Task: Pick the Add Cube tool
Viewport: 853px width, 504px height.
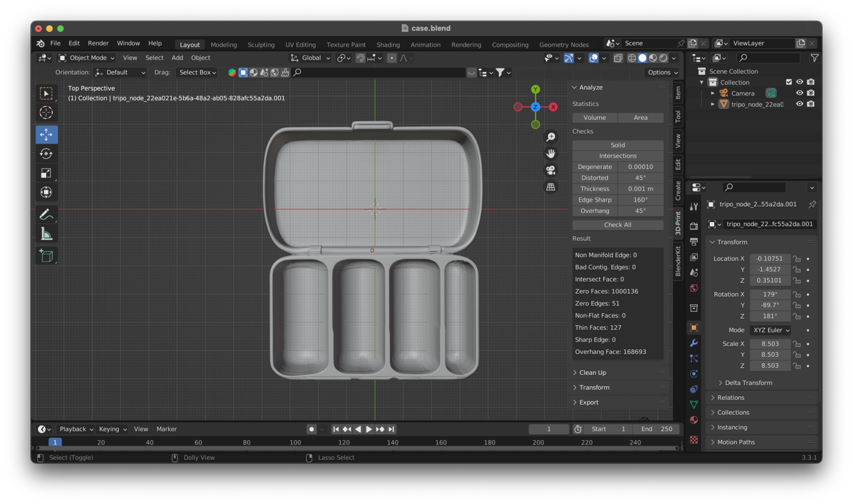Action: tap(46, 256)
